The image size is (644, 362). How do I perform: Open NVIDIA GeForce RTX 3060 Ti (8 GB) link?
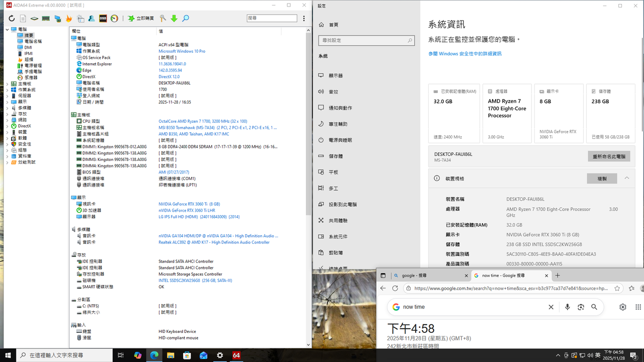tap(189, 204)
